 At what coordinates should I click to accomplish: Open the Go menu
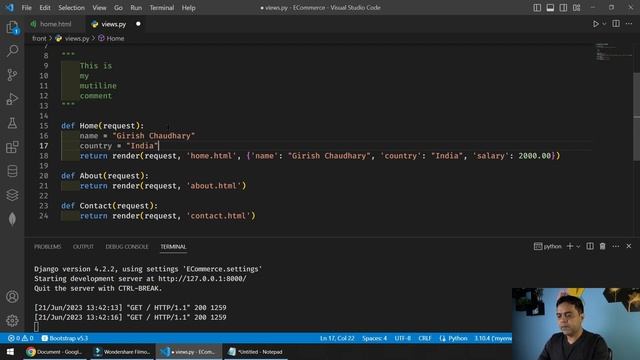point(118,8)
